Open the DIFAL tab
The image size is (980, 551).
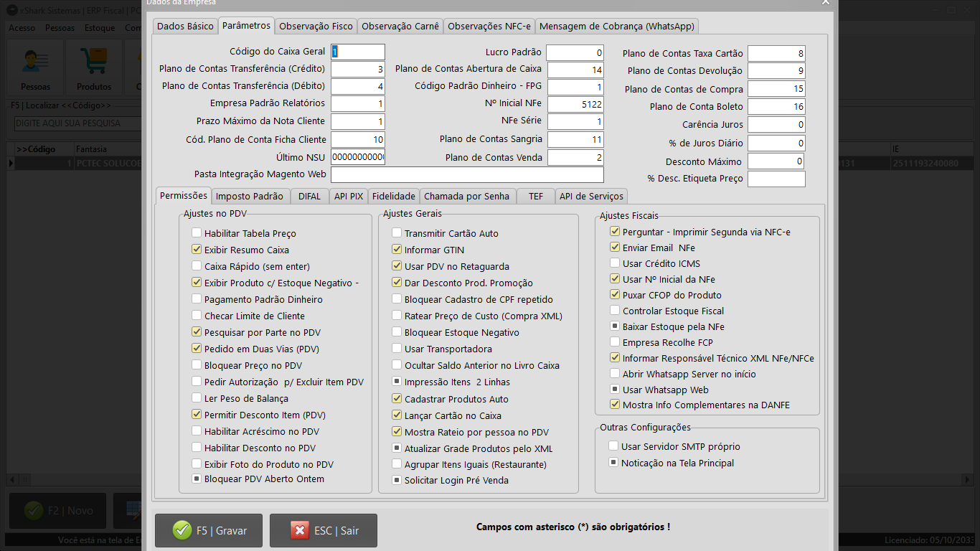(x=310, y=196)
